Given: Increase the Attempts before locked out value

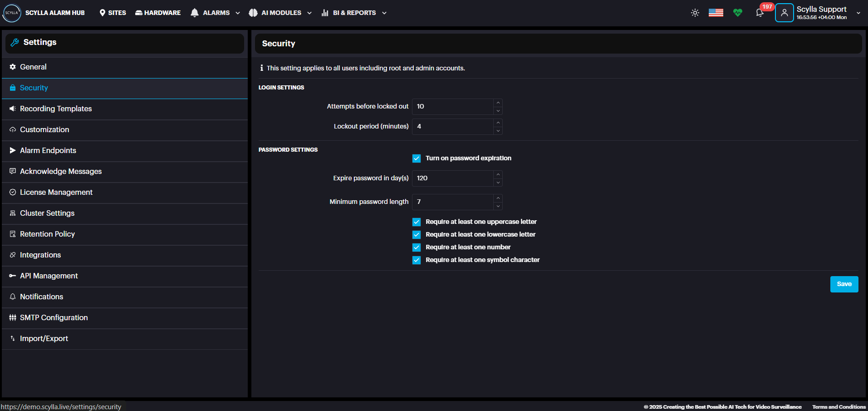Looking at the screenshot, I should pyautogui.click(x=498, y=103).
